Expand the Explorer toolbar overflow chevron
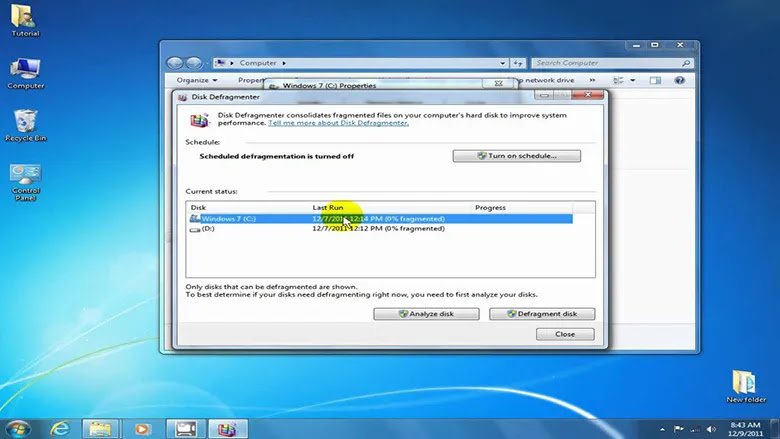Screen dimensions: 780x439 [592, 80]
